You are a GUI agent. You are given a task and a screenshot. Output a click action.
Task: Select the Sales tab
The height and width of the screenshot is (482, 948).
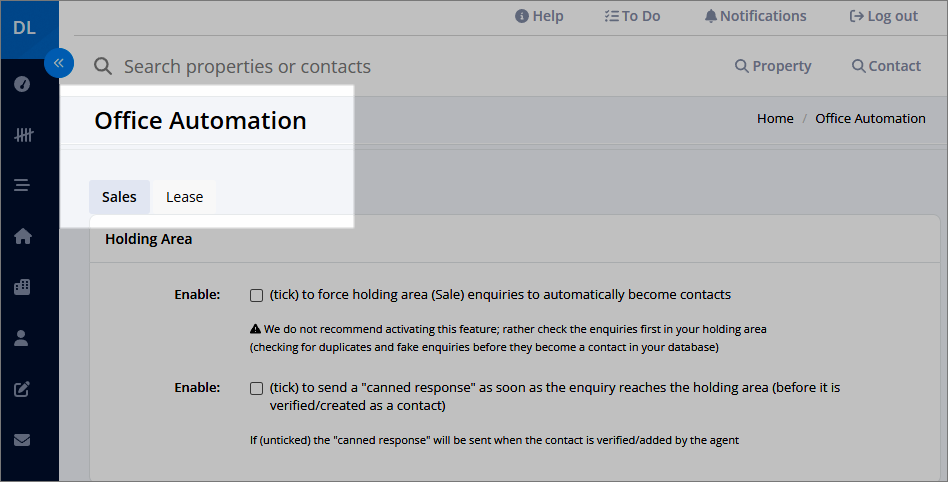point(119,197)
